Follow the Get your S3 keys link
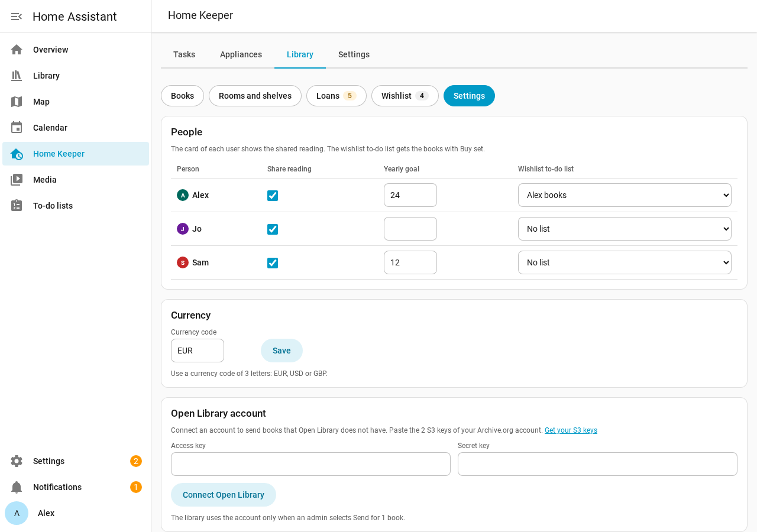757x532 pixels. [571, 430]
